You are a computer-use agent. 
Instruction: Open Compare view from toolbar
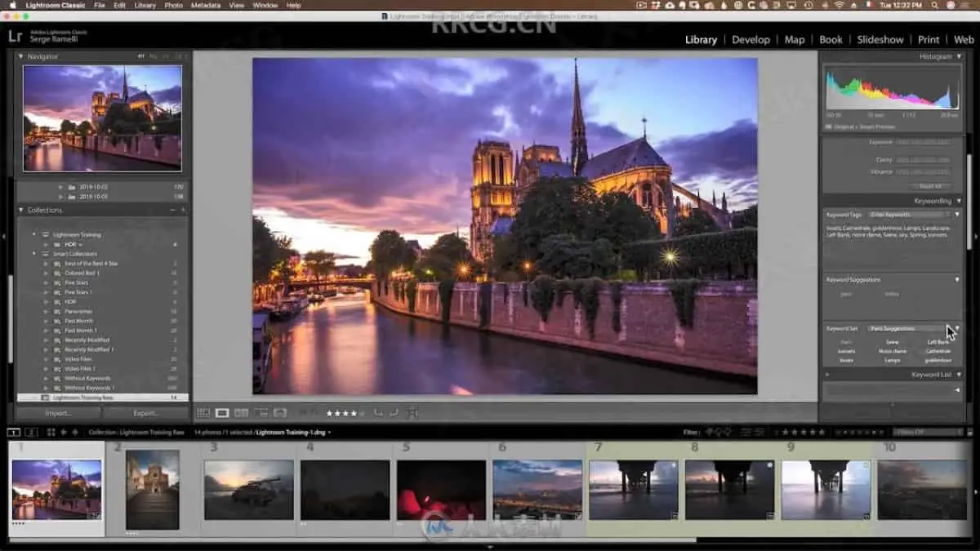(242, 413)
